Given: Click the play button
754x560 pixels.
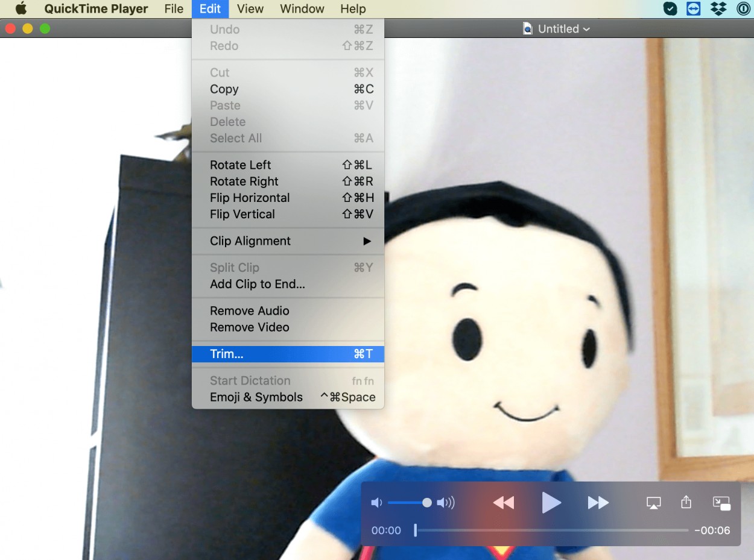Looking at the screenshot, I should (x=551, y=502).
